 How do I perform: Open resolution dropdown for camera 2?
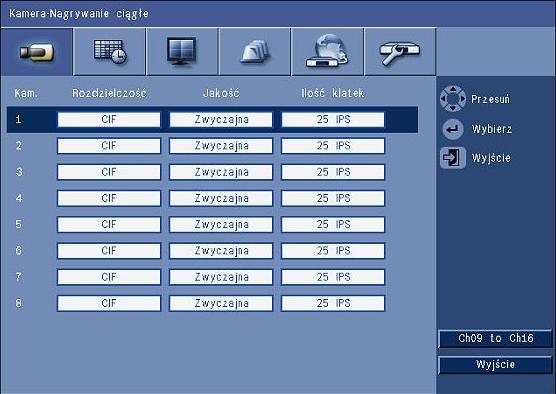coord(109,146)
